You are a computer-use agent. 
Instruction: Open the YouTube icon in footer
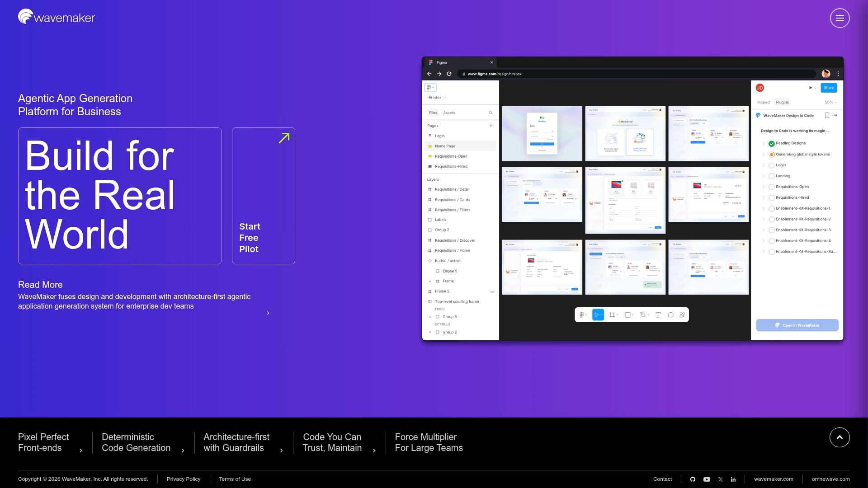tap(707, 479)
